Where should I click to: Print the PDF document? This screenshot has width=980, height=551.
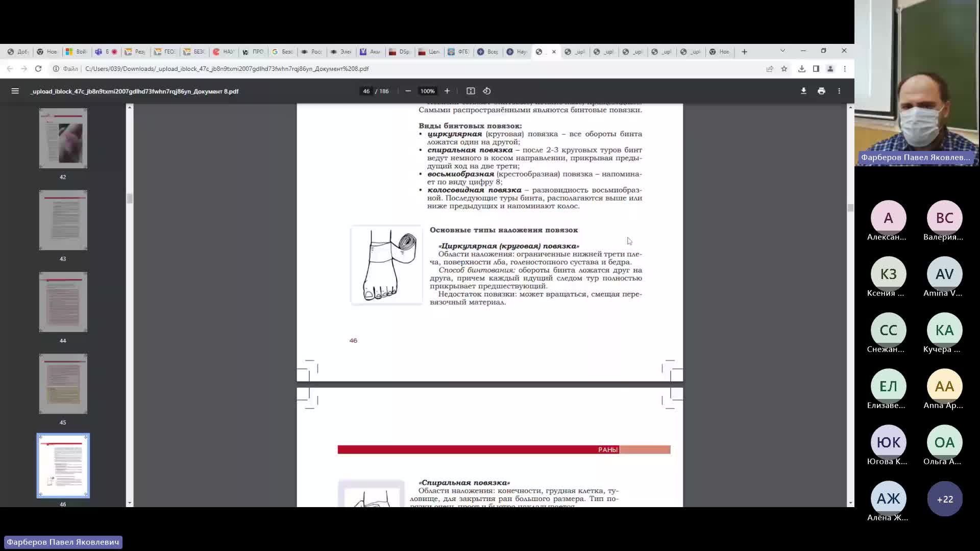pos(821,91)
